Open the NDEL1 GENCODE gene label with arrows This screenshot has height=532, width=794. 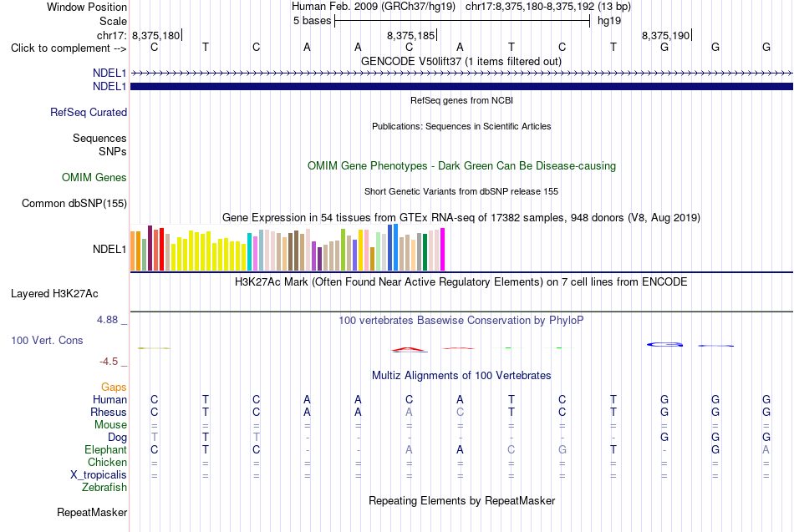[x=109, y=73]
